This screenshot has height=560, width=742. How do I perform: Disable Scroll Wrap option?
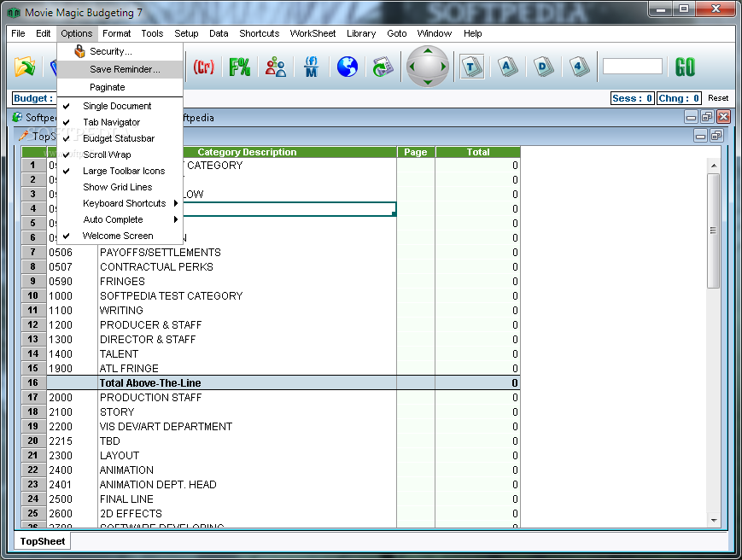point(120,155)
